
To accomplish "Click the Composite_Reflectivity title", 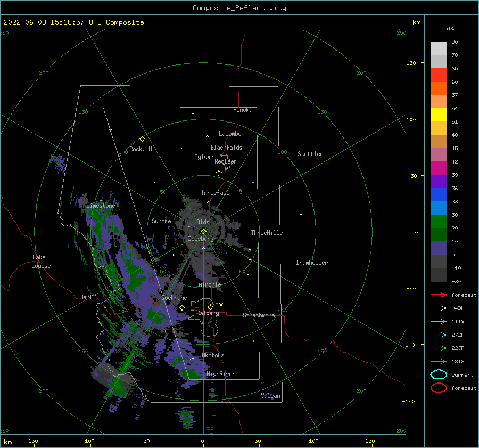I will (239, 8).
